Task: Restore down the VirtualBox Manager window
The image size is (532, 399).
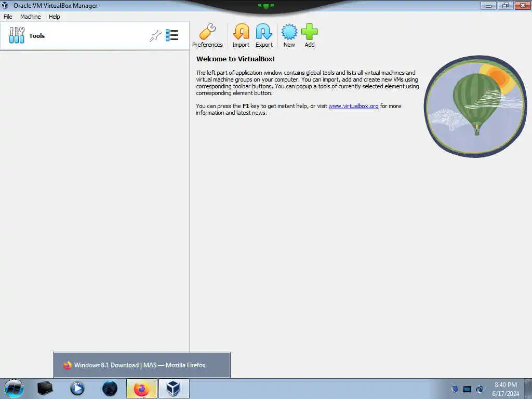Action: tap(505, 5)
